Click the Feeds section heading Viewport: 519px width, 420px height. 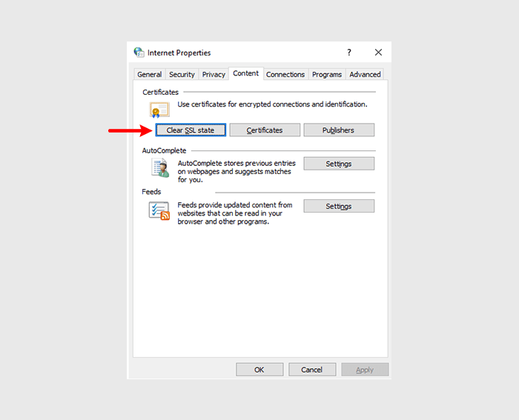[151, 192]
